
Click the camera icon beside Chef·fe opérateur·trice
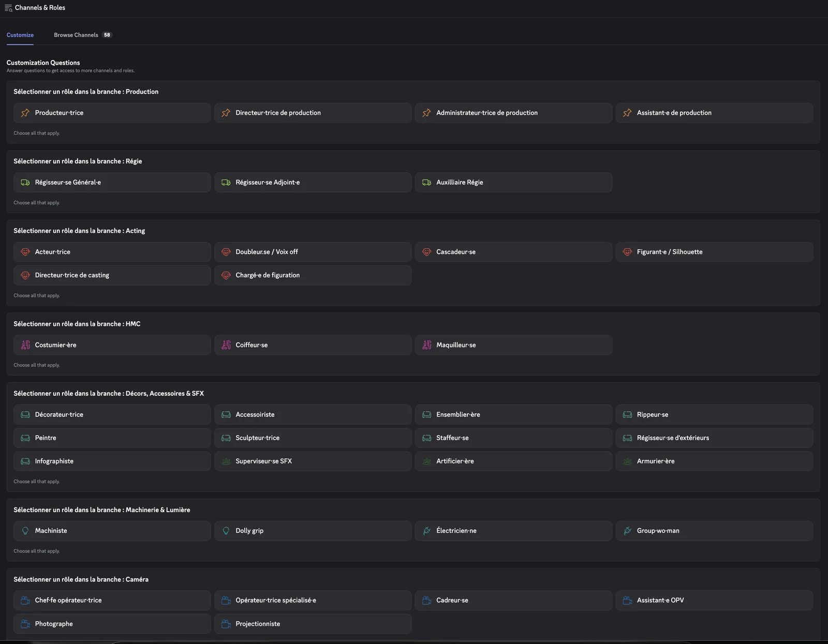click(25, 601)
